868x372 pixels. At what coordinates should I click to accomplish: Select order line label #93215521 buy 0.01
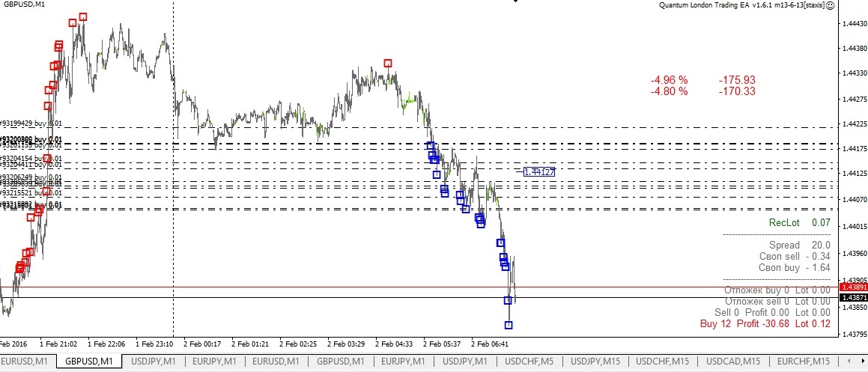31,192
